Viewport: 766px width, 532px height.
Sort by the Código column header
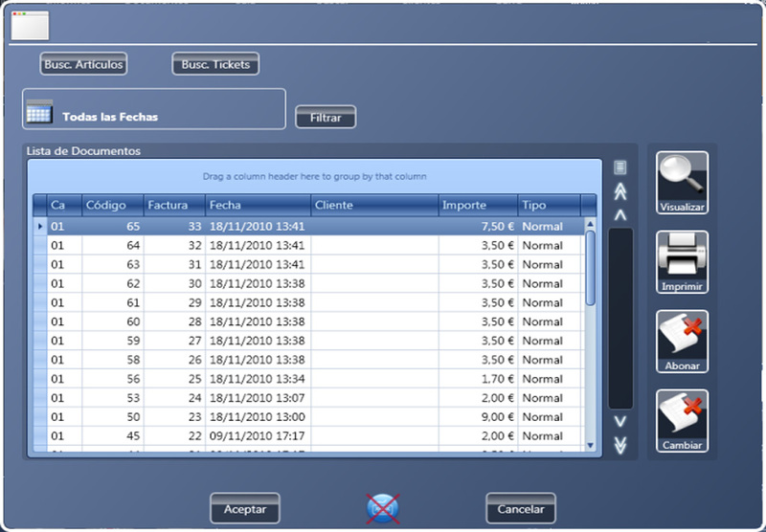click(112, 205)
